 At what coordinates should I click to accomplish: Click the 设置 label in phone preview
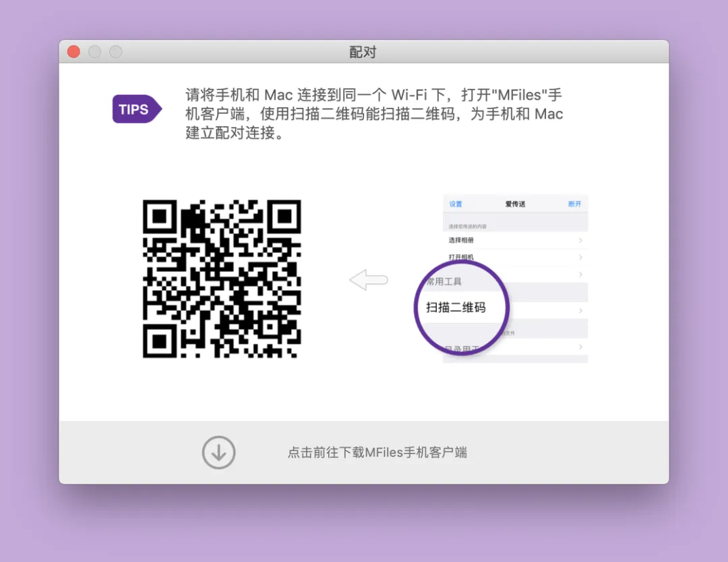pos(456,204)
